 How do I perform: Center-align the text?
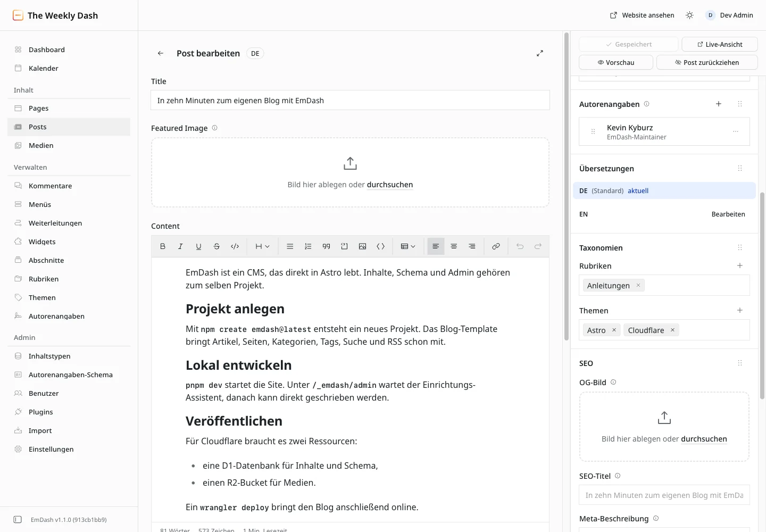click(454, 246)
